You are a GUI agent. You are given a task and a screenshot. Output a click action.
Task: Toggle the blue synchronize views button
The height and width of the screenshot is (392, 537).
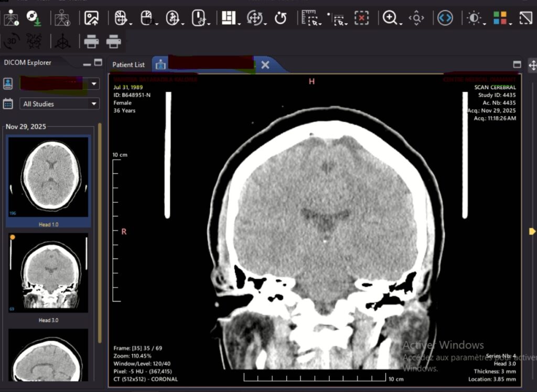tap(445, 18)
